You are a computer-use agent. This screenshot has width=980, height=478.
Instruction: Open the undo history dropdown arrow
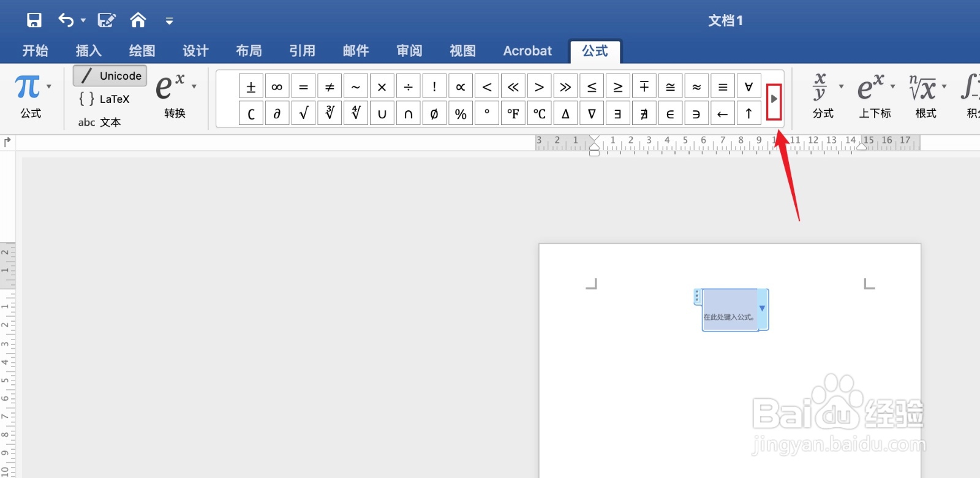[83, 21]
